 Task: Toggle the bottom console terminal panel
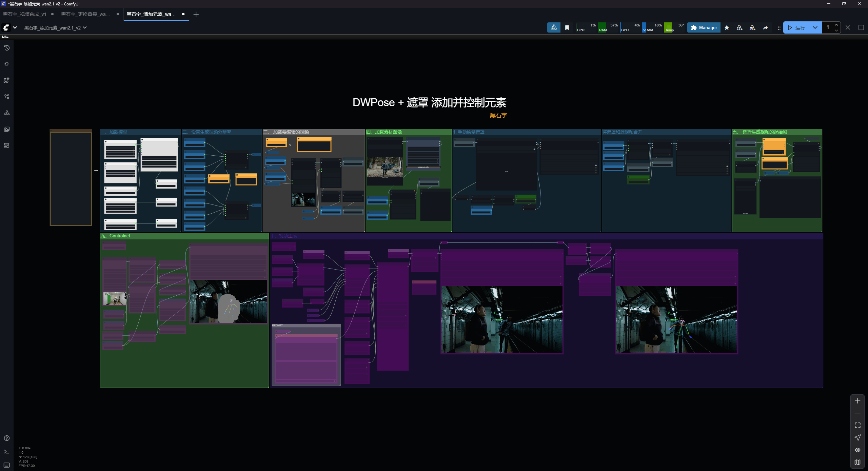pyautogui.click(x=6, y=452)
